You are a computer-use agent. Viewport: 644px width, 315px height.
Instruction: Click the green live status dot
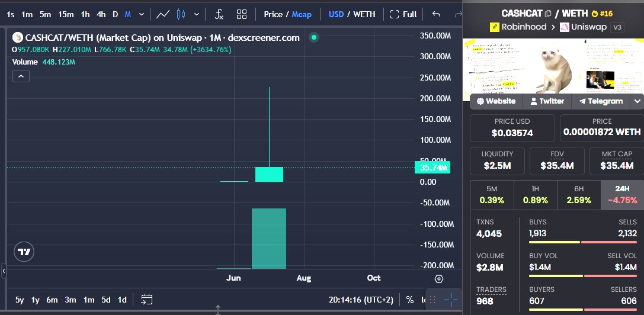(x=314, y=38)
